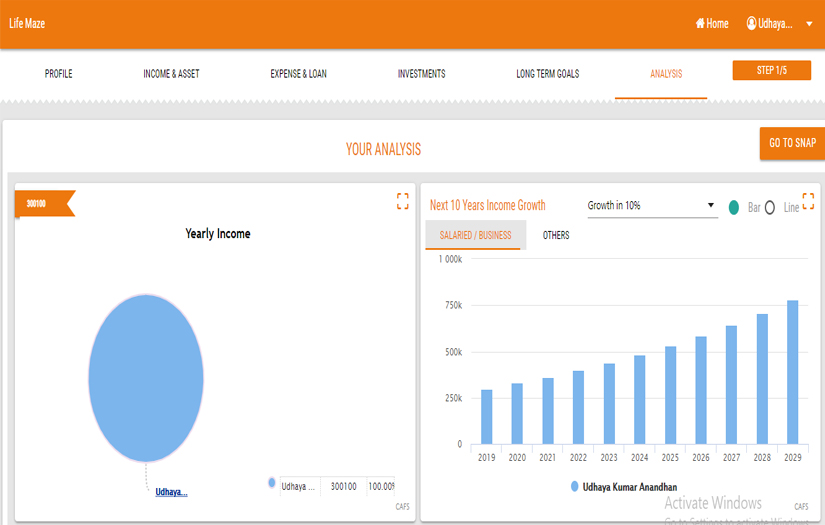Select the Salaried / Business tab
This screenshot has width=825, height=525.
click(475, 235)
